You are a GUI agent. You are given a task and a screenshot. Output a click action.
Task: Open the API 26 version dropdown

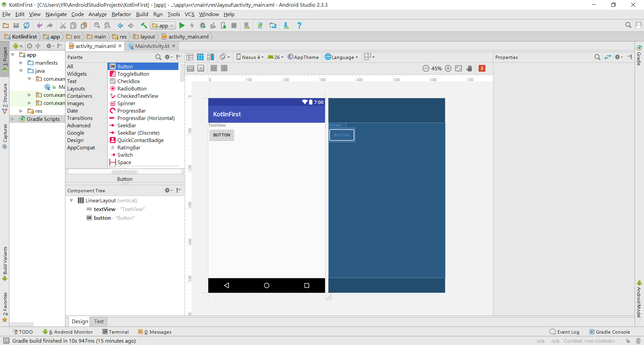tap(275, 57)
